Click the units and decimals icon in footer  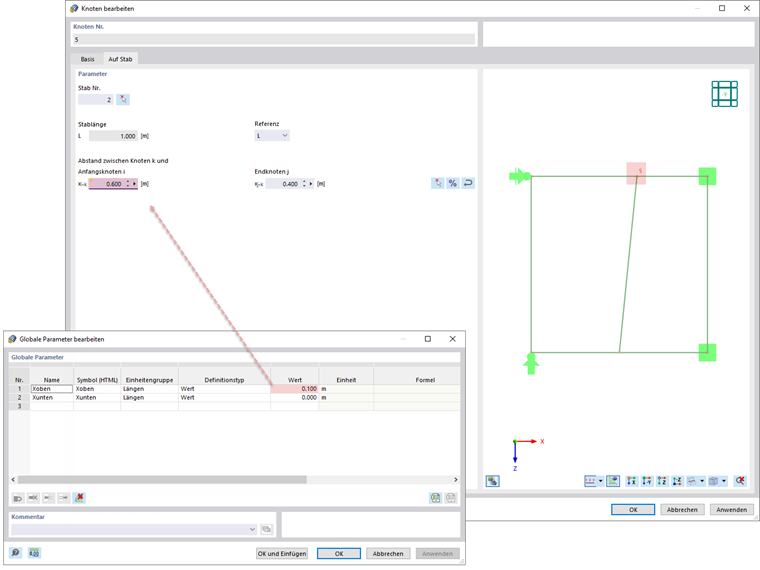pyautogui.click(x=34, y=553)
